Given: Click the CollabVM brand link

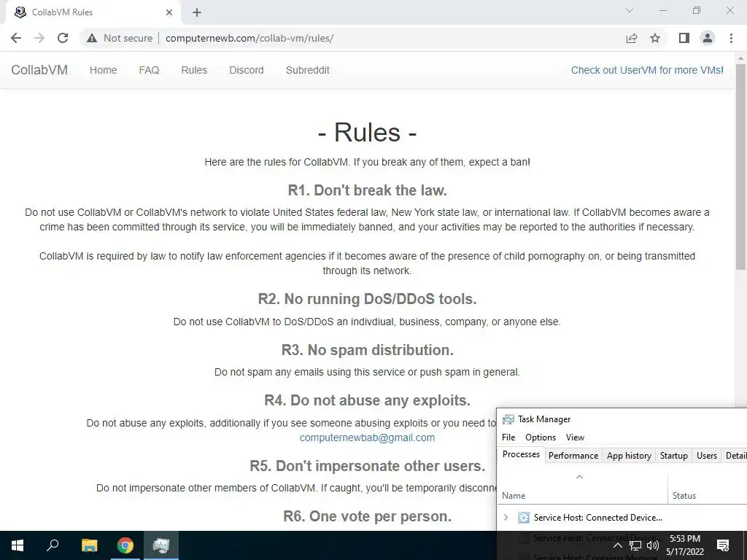Looking at the screenshot, I should [39, 70].
